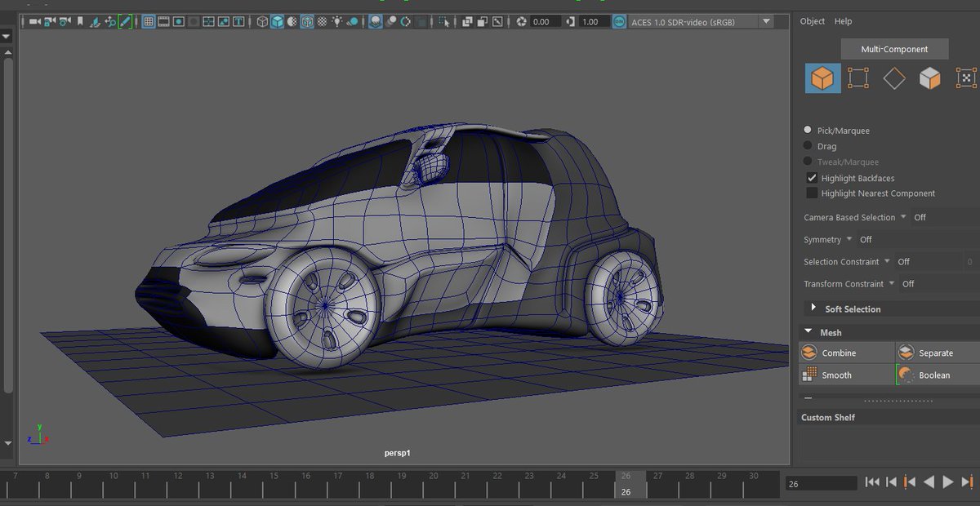
Task: Toggle the color management ON button
Action: (x=619, y=22)
